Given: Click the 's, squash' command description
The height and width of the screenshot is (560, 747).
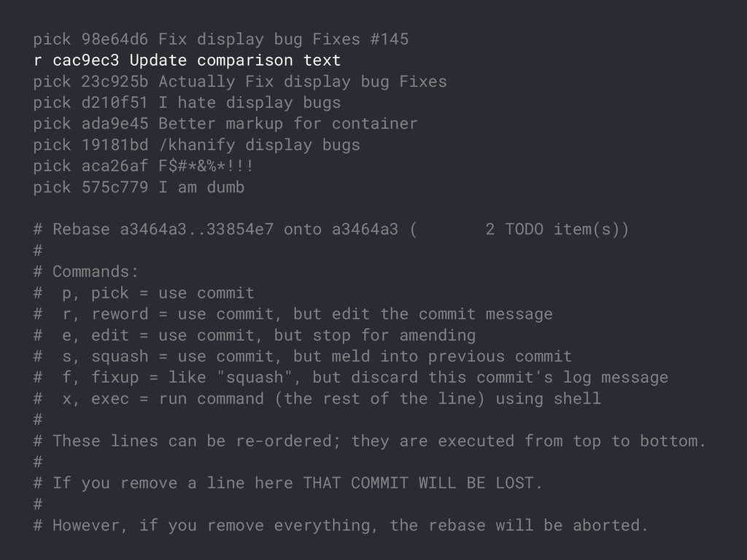Looking at the screenshot, I should [317, 356].
